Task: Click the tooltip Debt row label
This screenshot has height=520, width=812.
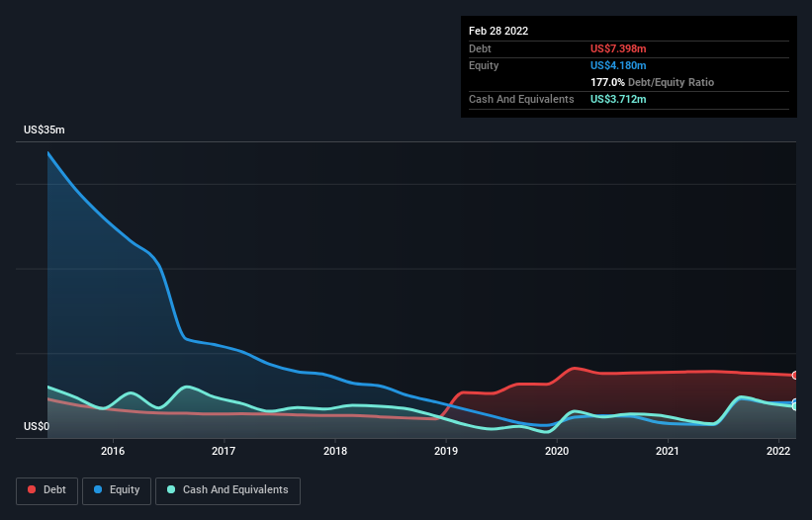Action: pyautogui.click(x=480, y=48)
